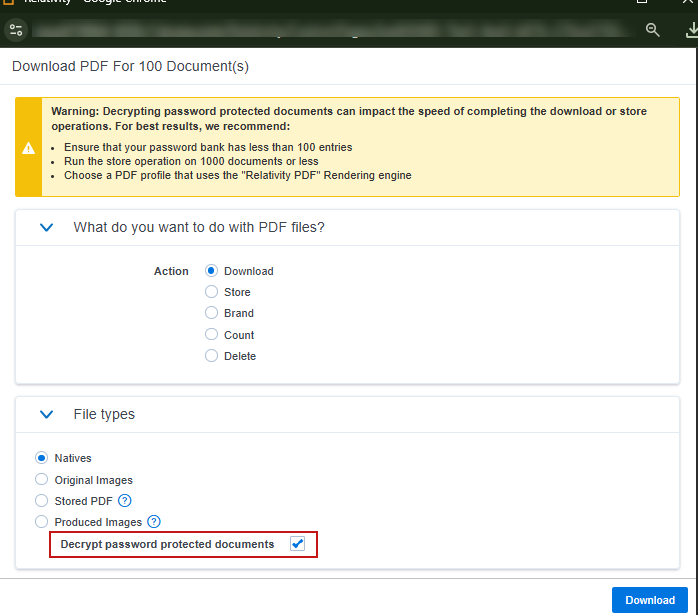Choose the Natives file type
This screenshot has width=698, height=615.
coord(41,457)
